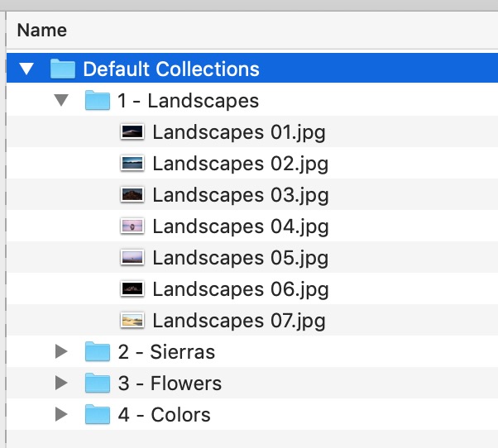
Task: Click the 4 - Colors folder icon
Action: [x=98, y=415]
